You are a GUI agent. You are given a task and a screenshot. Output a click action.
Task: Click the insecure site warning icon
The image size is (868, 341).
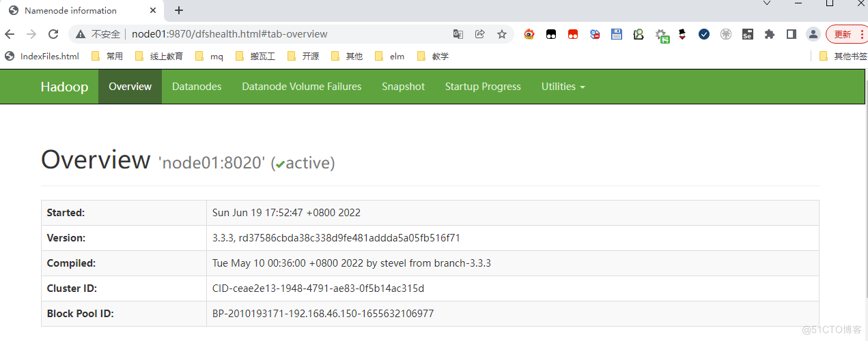coord(81,34)
